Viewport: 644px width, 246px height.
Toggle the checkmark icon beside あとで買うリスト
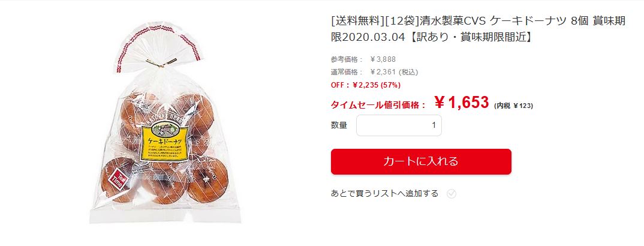452,194
